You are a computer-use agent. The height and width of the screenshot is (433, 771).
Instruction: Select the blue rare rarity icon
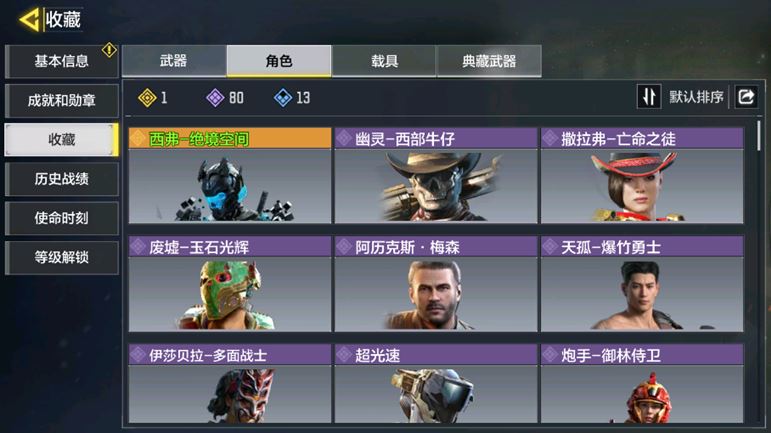point(283,98)
